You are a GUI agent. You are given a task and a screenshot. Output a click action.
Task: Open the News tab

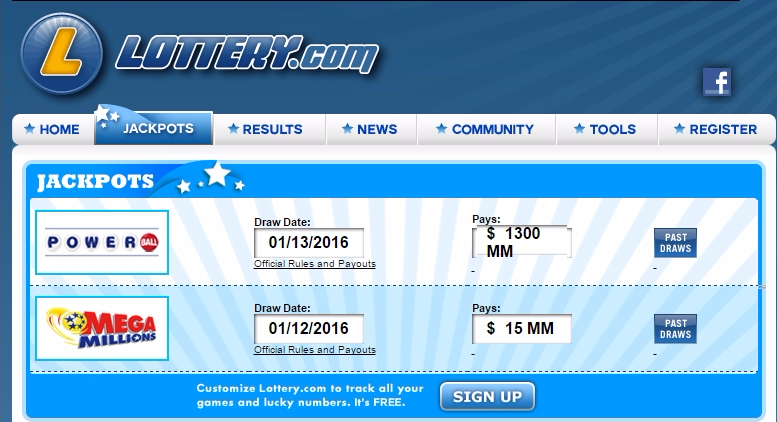click(370, 129)
